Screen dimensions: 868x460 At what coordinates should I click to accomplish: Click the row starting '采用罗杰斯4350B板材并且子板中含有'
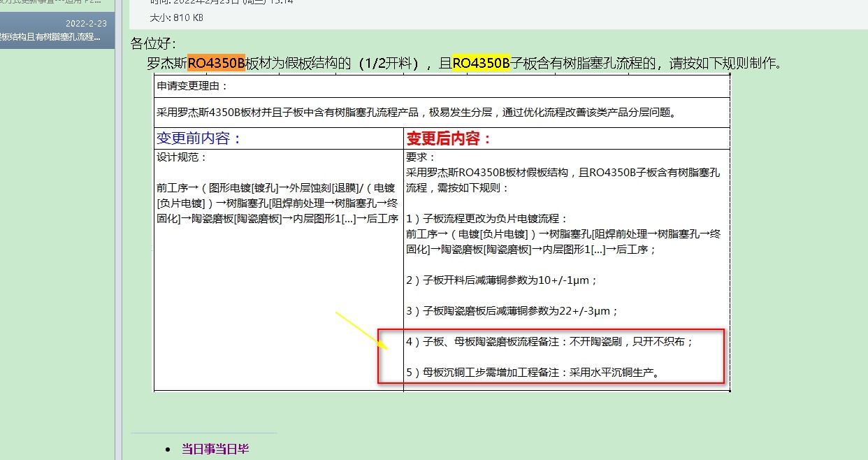pos(442,113)
